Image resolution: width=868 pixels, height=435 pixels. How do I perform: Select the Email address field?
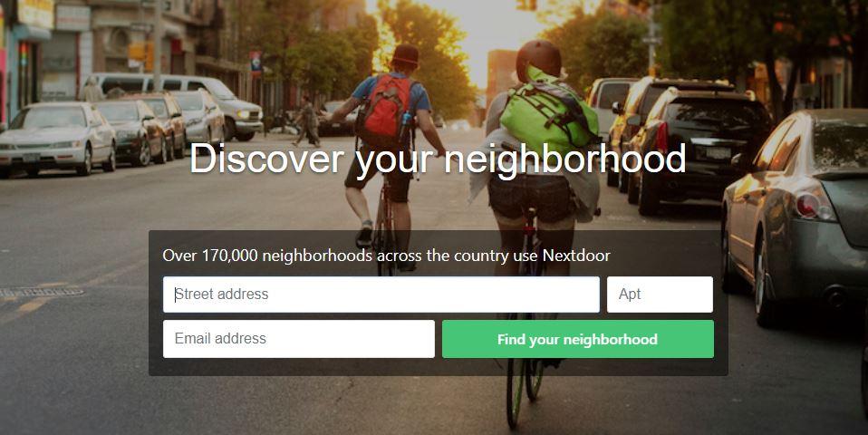[x=299, y=339]
